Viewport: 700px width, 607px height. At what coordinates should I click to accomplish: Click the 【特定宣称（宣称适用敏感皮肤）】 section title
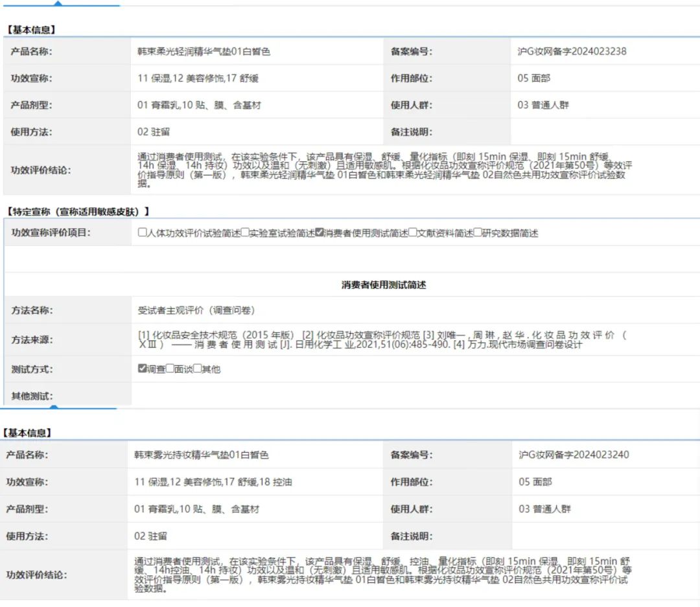pyautogui.click(x=78, y=211)
